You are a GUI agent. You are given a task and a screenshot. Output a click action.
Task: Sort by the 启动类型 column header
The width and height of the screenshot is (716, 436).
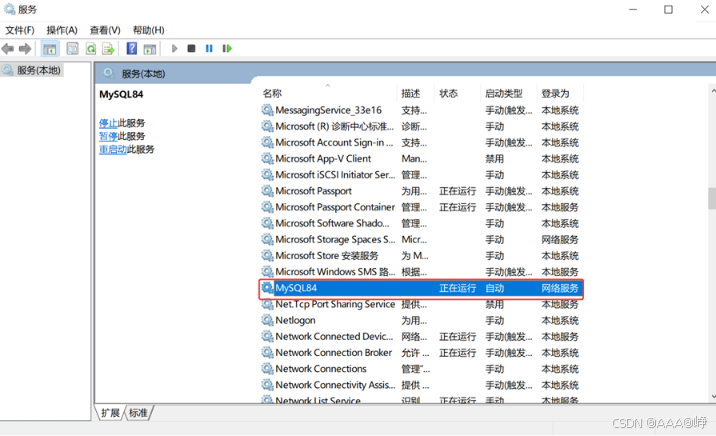pos(504,94)
